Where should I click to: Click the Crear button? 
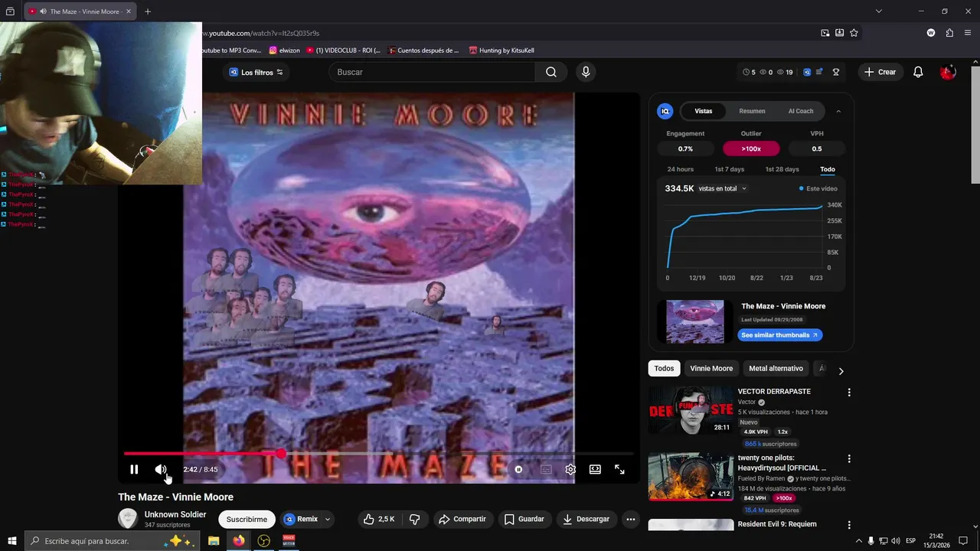pos(880,72)
